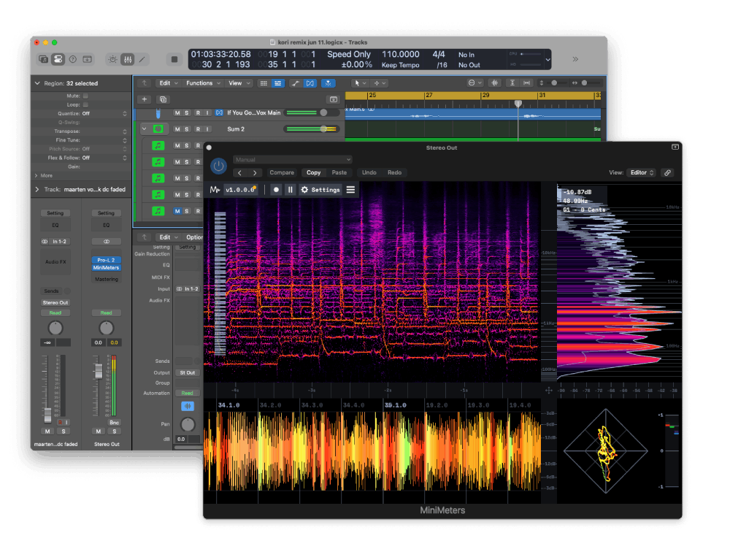Switch to list view icon
Screen dimensions: 730x560
pyautogui.click(x=278, y=83)
